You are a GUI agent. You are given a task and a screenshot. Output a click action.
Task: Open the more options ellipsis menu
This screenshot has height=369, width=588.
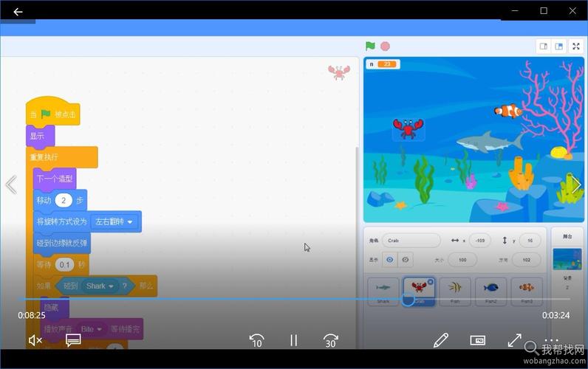tap(552, 340)
